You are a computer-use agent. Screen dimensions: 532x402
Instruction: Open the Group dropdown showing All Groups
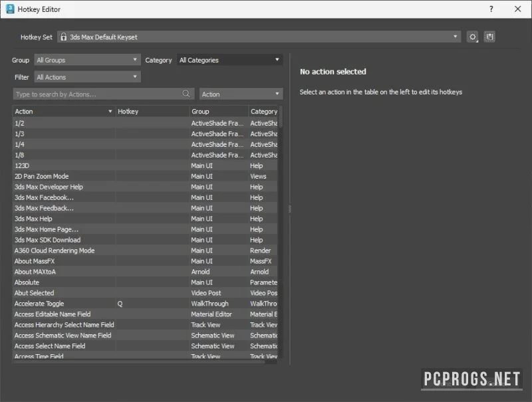click(x=87, y=60)
